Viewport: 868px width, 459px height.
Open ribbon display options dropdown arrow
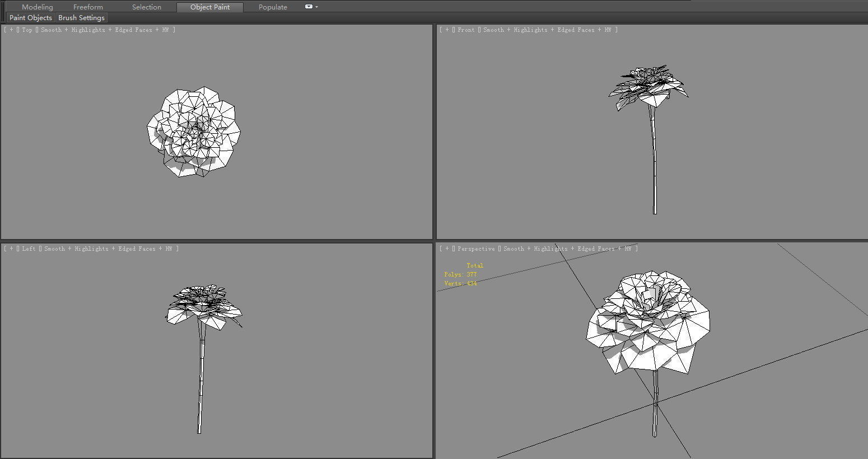coord(317,7)
